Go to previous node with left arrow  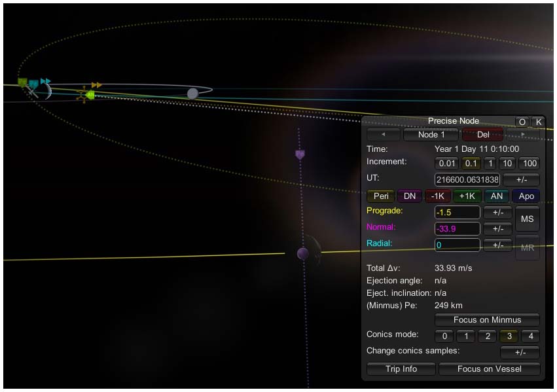(384, 135)
